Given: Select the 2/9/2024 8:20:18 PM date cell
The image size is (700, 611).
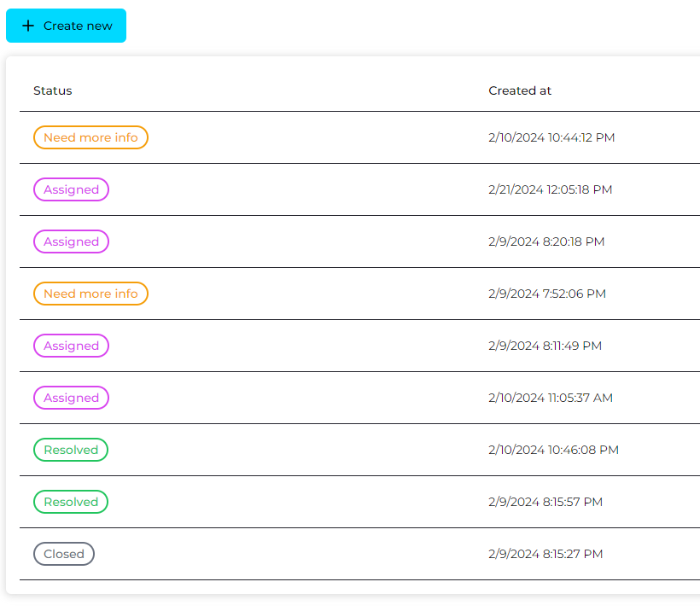Looking at the screenshot, I should coord(546,241).
